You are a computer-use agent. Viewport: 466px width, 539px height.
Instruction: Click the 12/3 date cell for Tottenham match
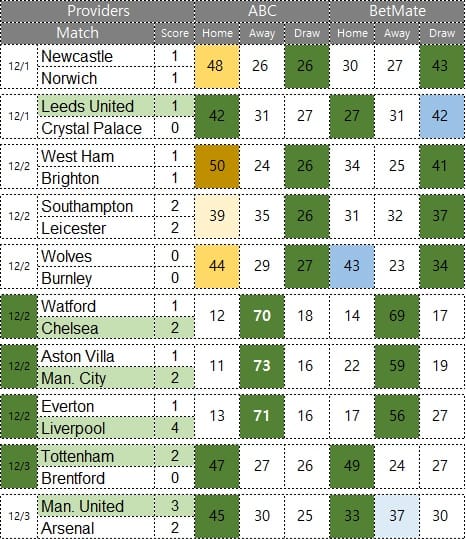(19, 466)
